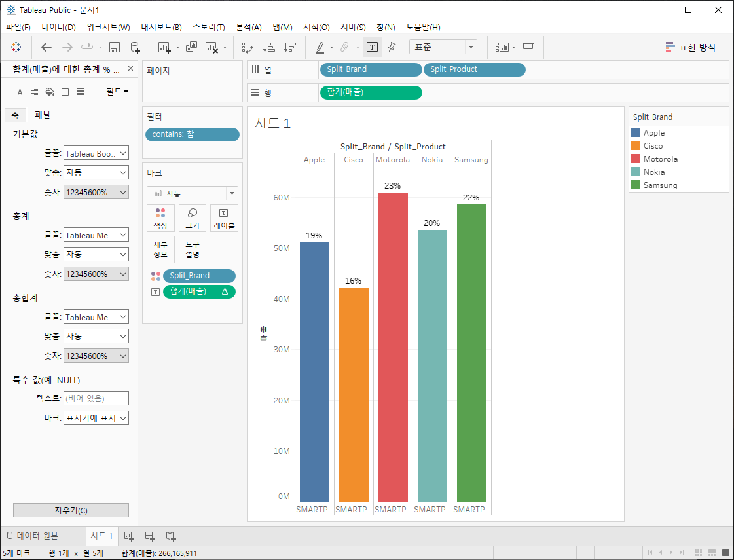The width and height of the screenshot is (734, 560).
Task: Click the show/hide cards icon
Action: click(502, 47)
